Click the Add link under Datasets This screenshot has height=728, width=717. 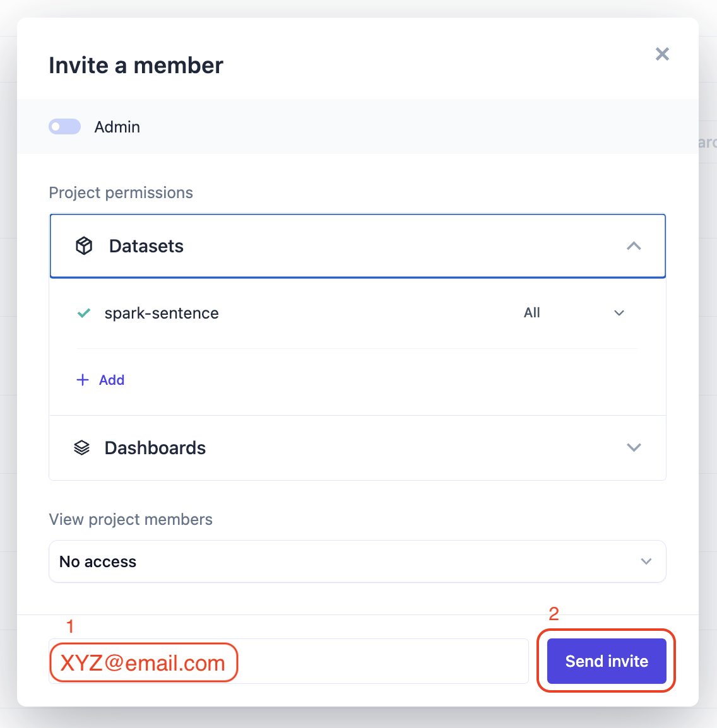coord(112,380)
